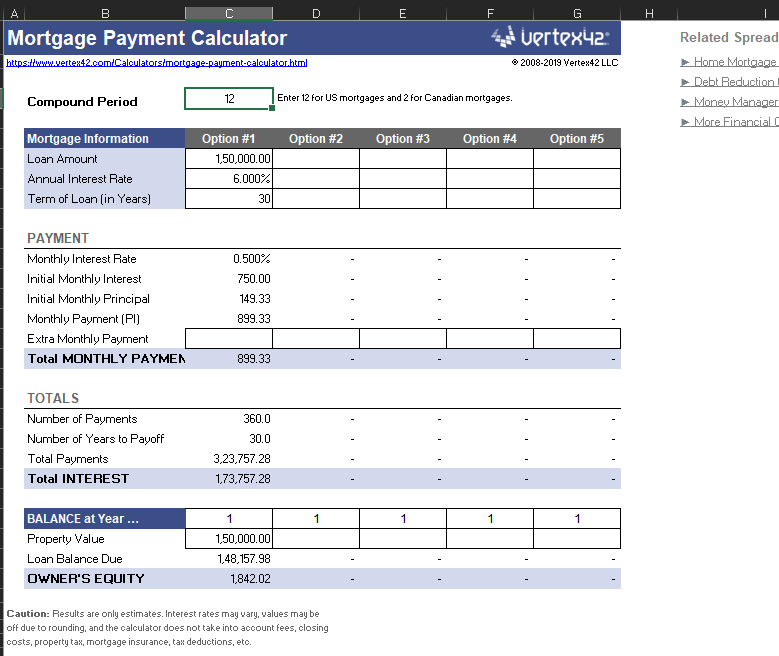779x656 pixels.
Task: Select Extra Monthly Payment cell under Option #5
Action: pyautogui.click(x=577, y=338)
